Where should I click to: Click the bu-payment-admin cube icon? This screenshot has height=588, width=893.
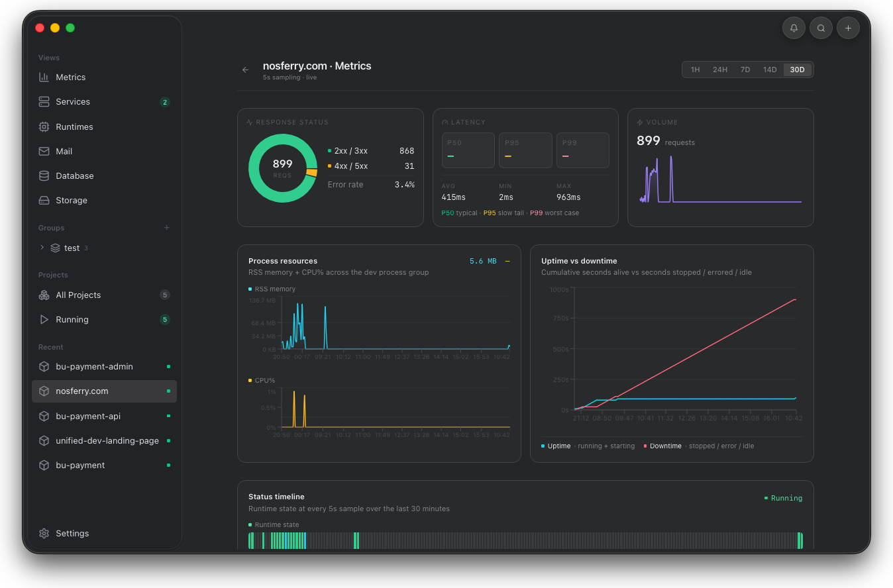pyautogui.click(x=44, y=366)
